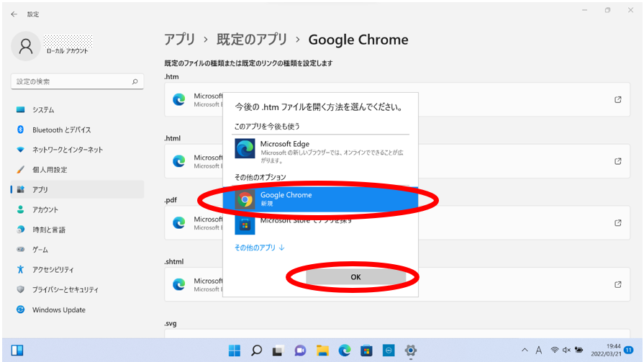Open Task View on the taskbar
The image size is (644, 362).
click(x=278, y=350)
